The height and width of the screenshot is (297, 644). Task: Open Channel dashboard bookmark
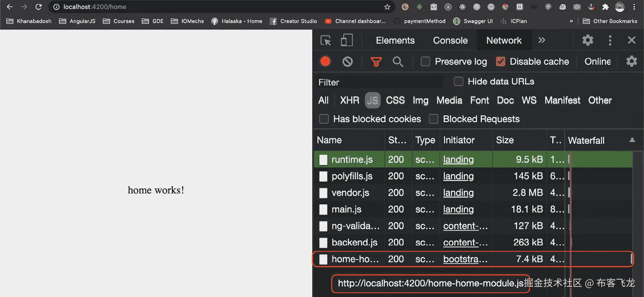click(x=355, y=21)
